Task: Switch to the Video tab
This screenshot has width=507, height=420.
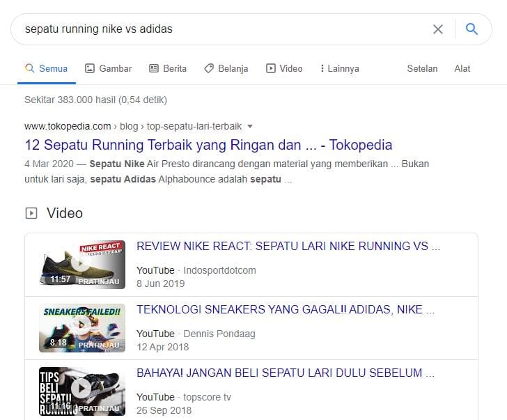Action: coord(284,68)
